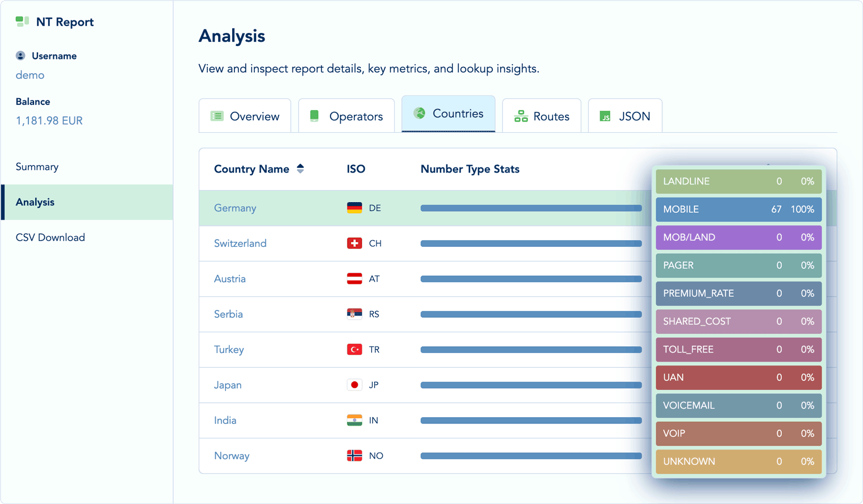This screenshot has width=863, height=504.
Task: Select the purple MOB/LAND legend row
Action: pos(738,237)
